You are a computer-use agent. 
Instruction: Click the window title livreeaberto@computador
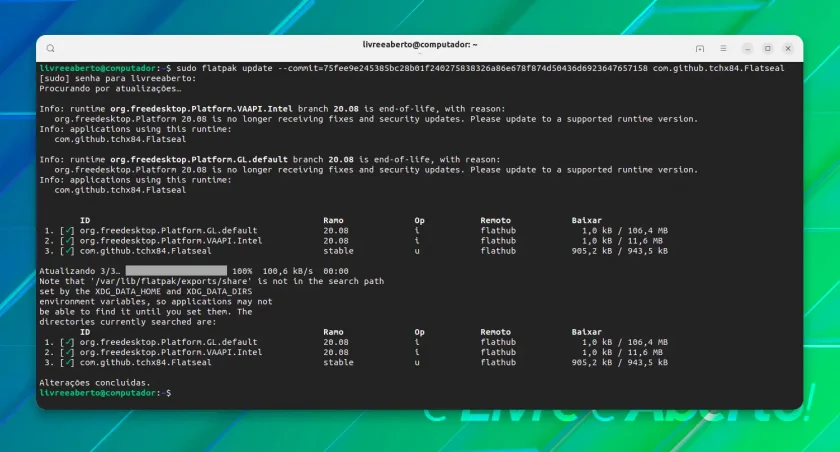coord(419,44)
